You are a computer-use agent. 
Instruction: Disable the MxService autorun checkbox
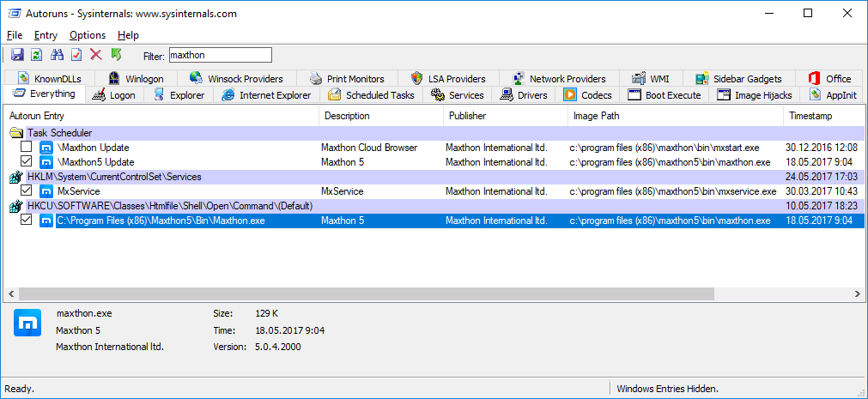point(26,191)
